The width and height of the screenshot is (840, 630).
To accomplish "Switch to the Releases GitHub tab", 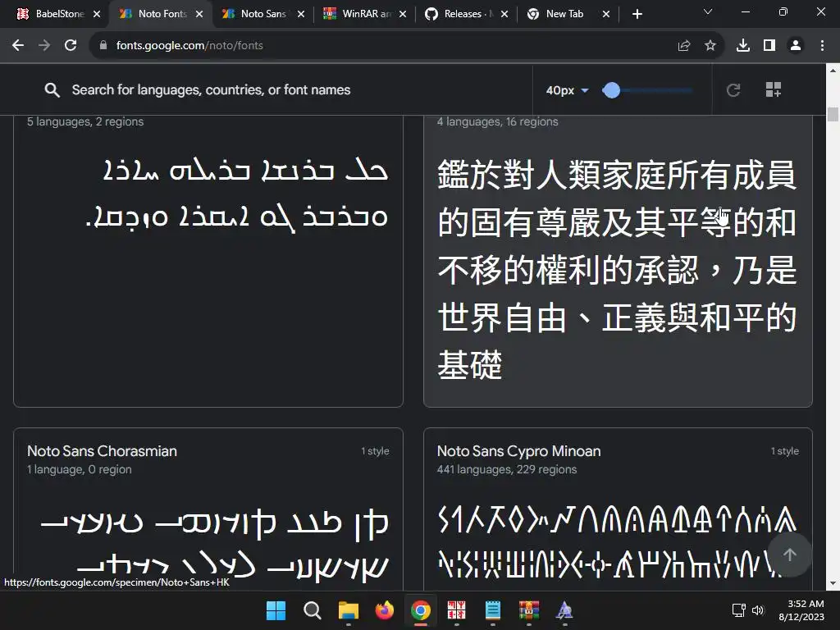I will pos(466,14).
